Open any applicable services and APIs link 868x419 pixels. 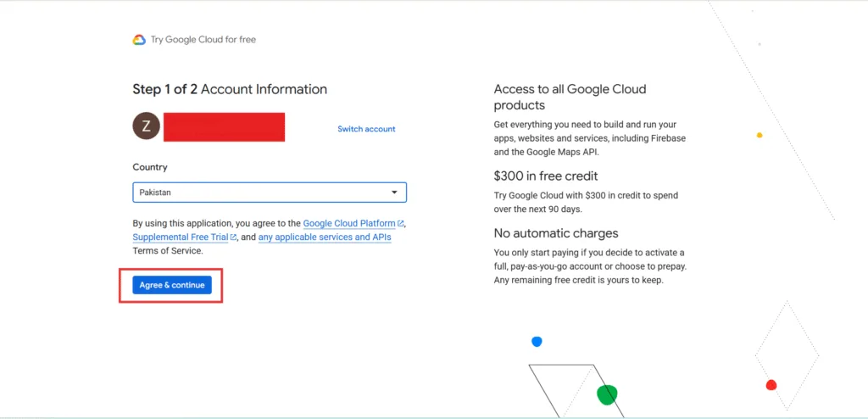(325, 237)
